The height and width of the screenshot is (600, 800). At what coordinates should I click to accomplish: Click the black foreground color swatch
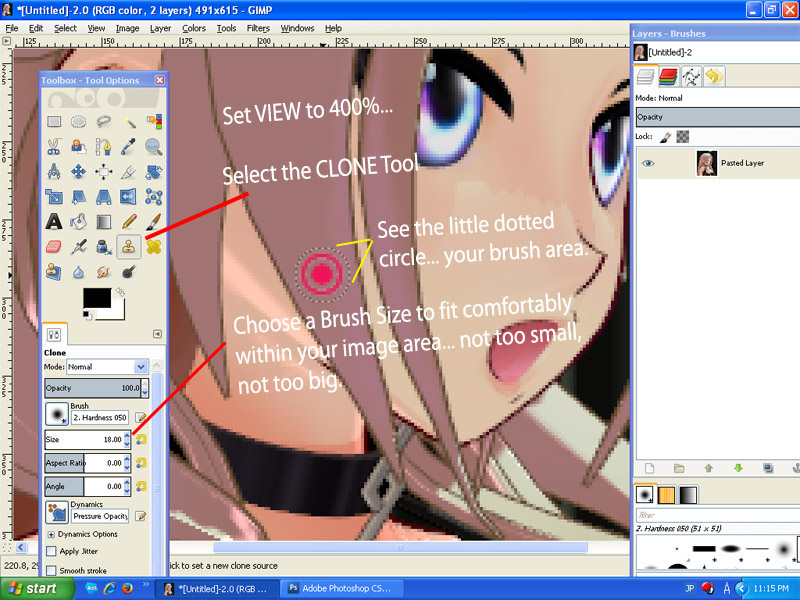tap(97, 298)
